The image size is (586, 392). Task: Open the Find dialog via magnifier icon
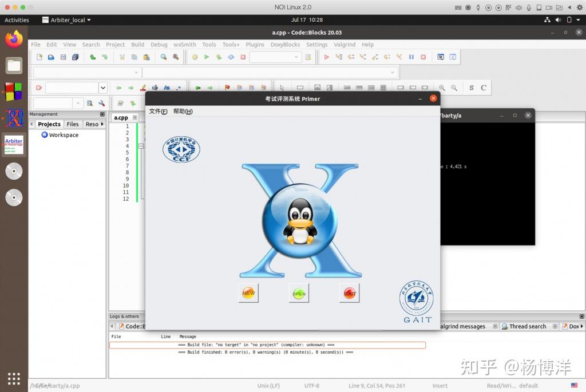[163, 57]
